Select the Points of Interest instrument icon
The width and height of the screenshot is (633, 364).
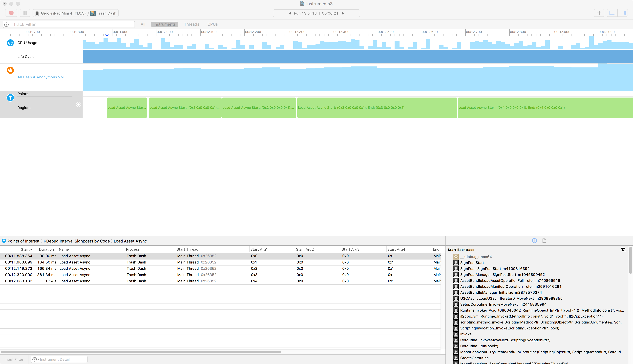pyautogui.click(x=10, y=98)
